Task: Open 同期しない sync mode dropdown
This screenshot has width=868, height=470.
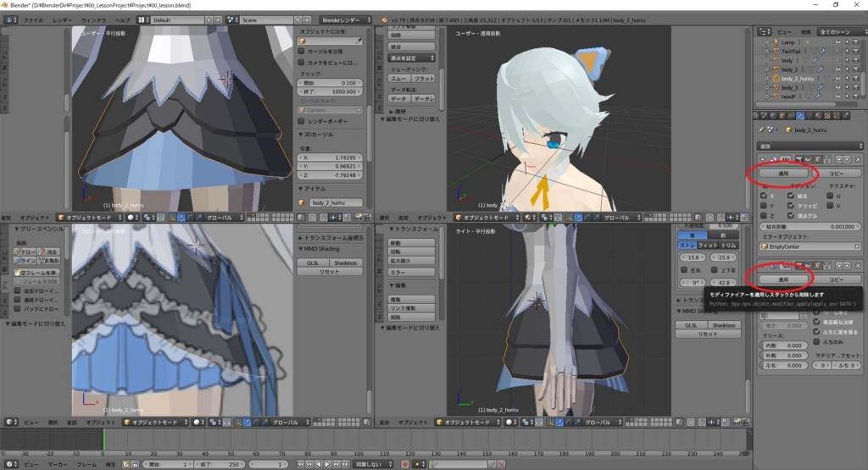Action: pos(374,464)
